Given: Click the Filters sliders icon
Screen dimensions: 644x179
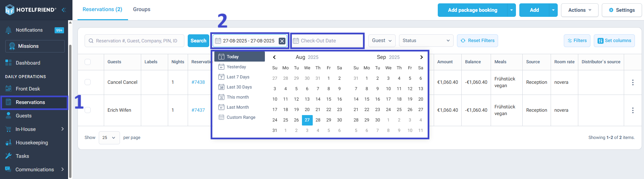Looking at the screenshot, I should 570,41.
